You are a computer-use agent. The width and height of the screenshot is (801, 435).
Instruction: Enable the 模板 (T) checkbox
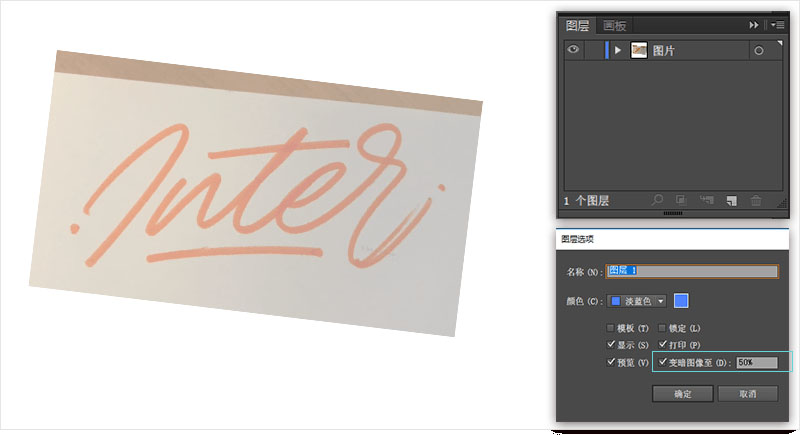tap(611, 328)
